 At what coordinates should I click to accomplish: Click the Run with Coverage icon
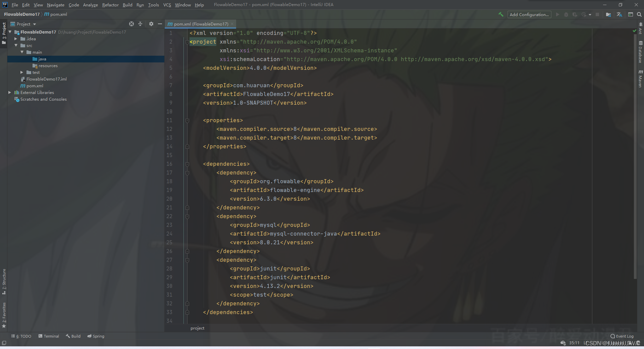coord(575,14)
